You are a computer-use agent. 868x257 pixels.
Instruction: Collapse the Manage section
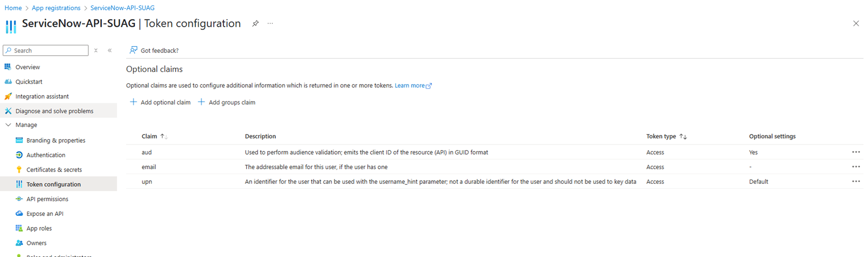pos(8,125)
